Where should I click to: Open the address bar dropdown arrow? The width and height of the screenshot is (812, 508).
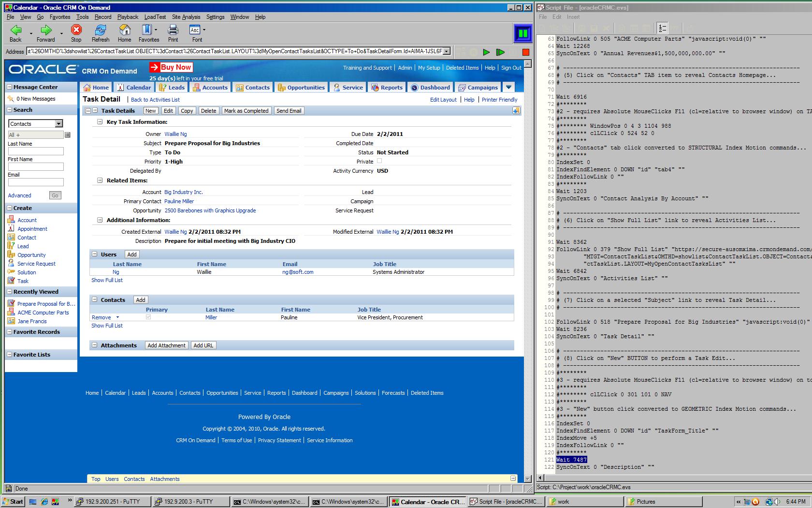pos(447,51)
